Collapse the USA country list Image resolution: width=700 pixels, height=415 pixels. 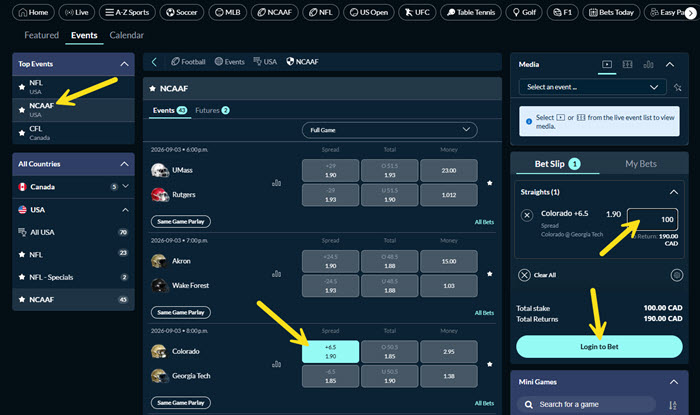[x=125, y=210]
